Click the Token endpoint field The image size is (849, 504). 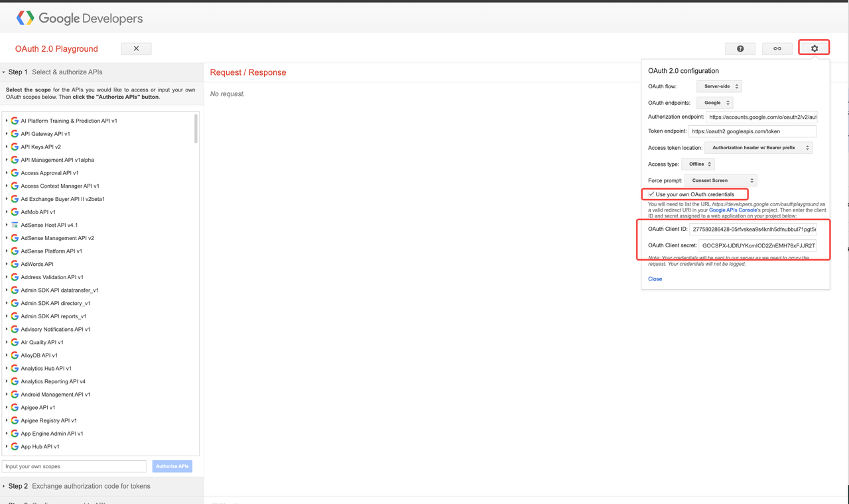click(x=753, y=131)
